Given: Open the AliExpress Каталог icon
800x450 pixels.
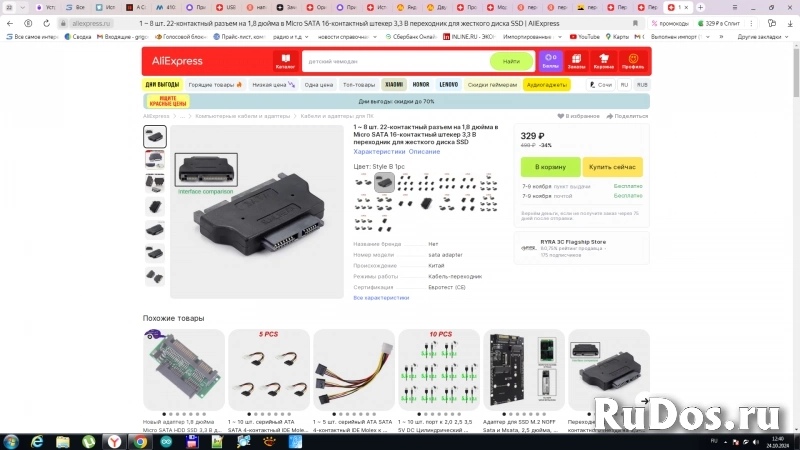Looking at the screenshot, I should coord(285,61).
